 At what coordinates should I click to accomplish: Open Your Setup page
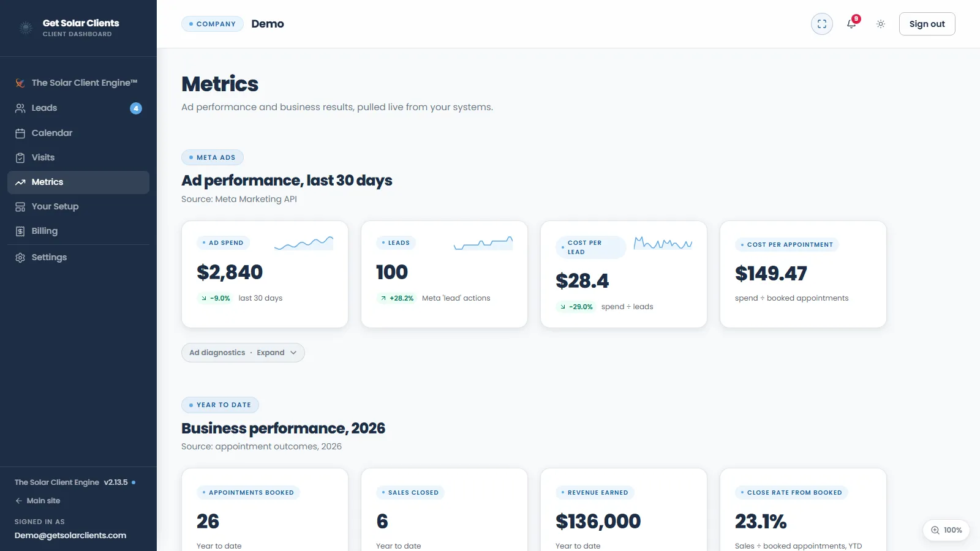coord(78,207)
